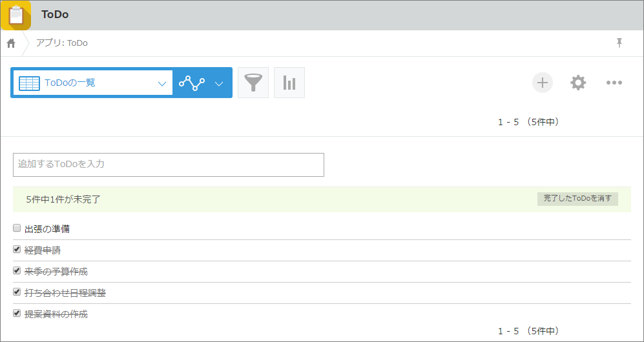Click the 提案資料の作成 todo item text
644x342 pixels.
(56, 314)
